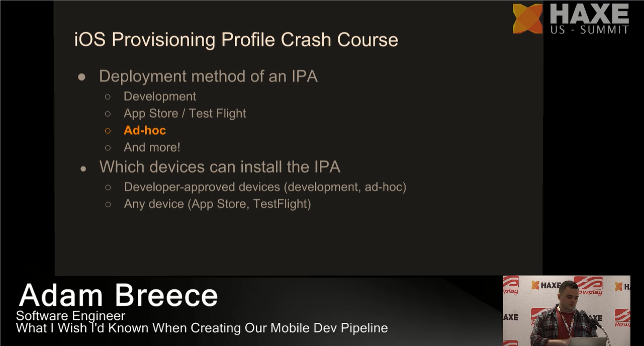Click the "Deployment method of an IPA" heading

(x=208, y=76)
